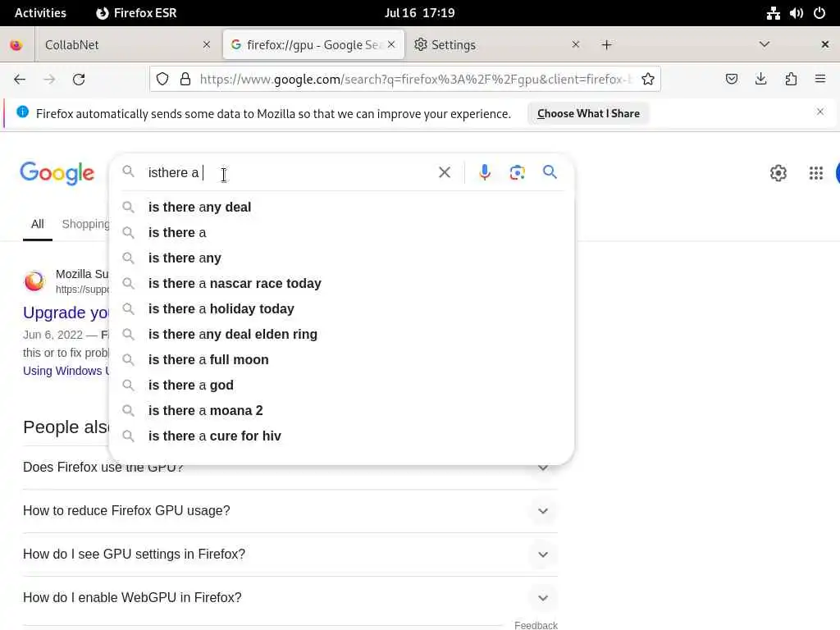Viewport: 840px width, 630px height.
Task: Pick suggestion 'is there a holiday today'
Action: coord(341,308)
